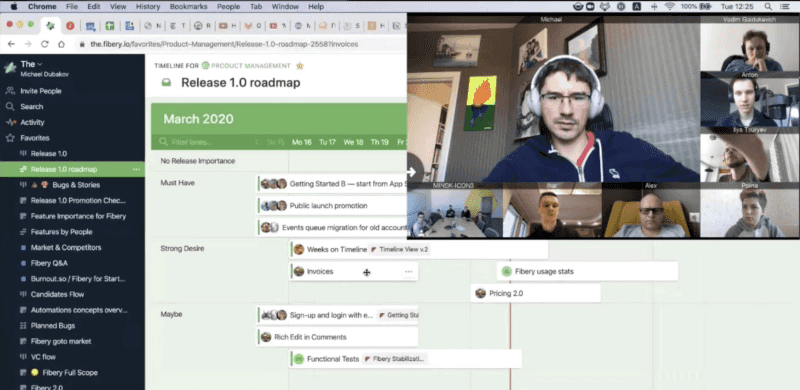
Task: Open three-dot menu on Invoices card
Action: tap(408, 272)
